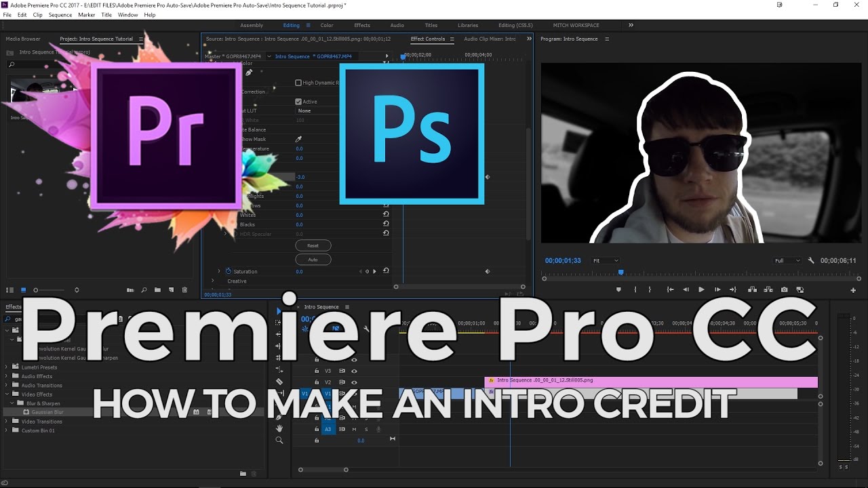Toggle Saturation animation stopwatch
The height and width of the screenshot is (488, 868).
(228, 271)
